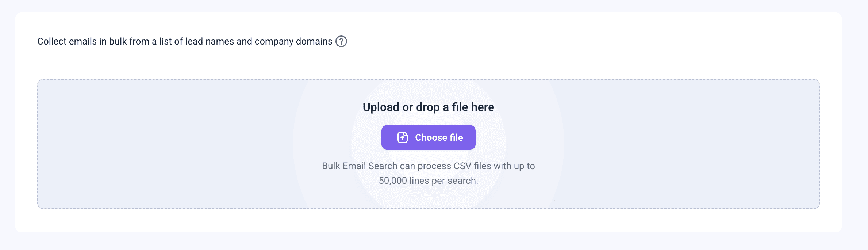Click the "Choose file" button label text

(x=439, y=137)
